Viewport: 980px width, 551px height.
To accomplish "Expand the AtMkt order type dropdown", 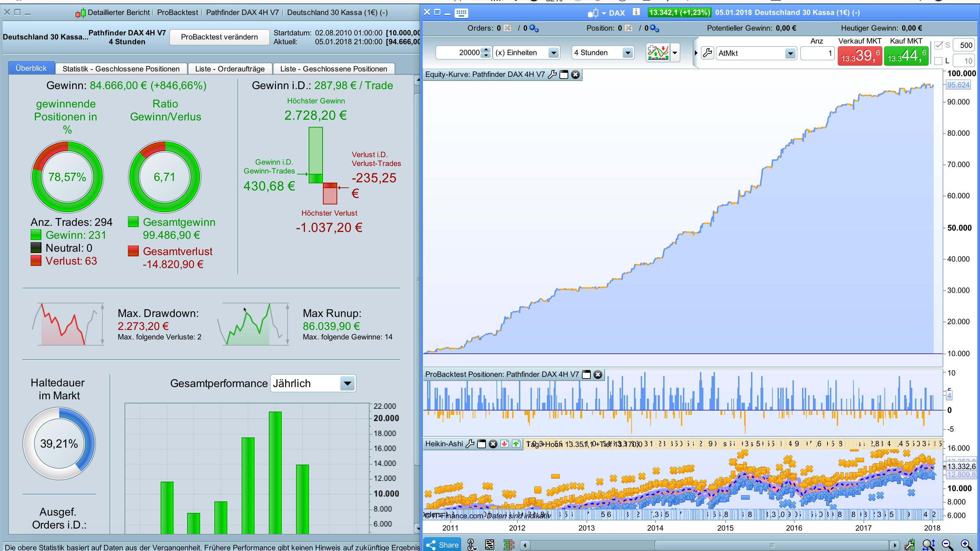I will coord(790,53).
